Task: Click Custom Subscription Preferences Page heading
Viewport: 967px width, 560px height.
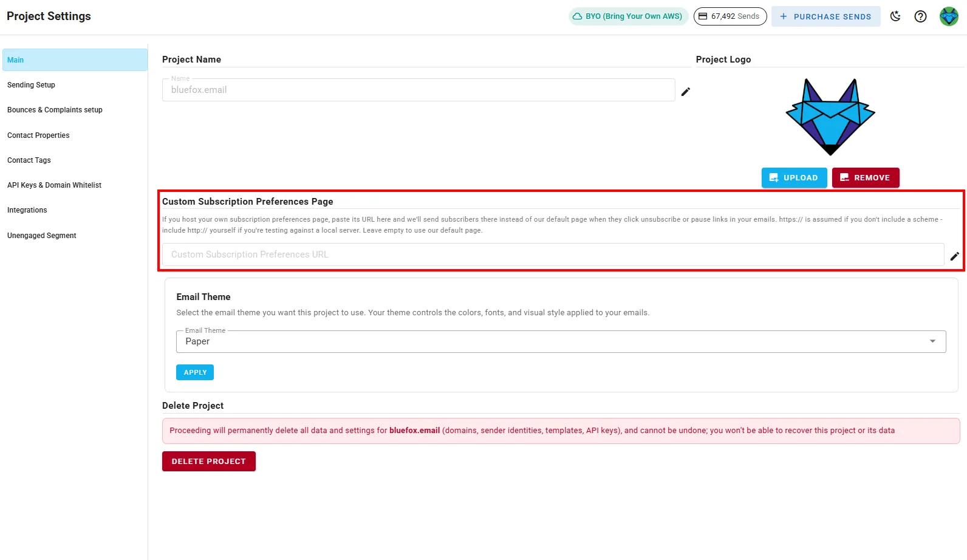Action: 248,202
